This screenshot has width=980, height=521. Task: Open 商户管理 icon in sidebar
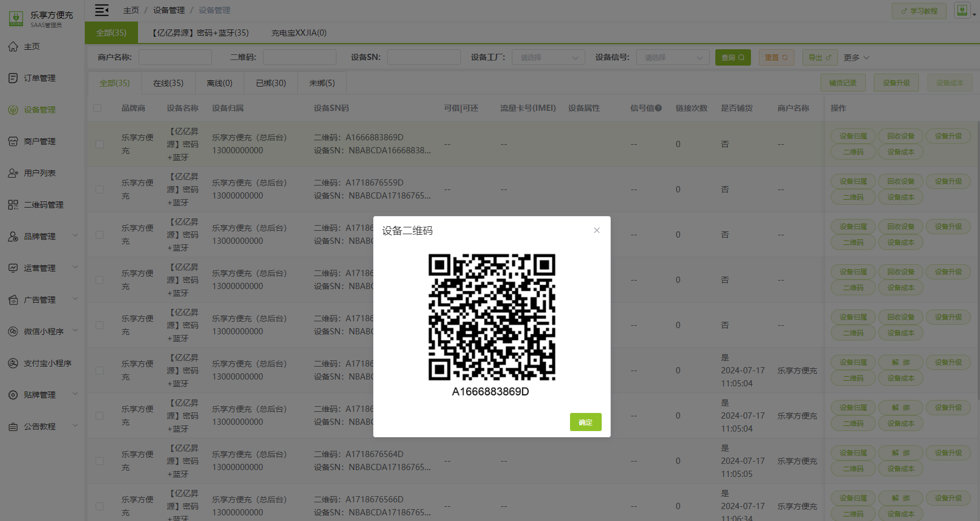13,141
